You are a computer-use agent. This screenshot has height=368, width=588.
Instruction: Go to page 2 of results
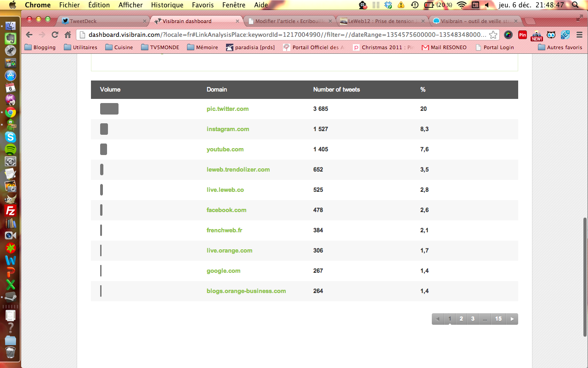461,319
